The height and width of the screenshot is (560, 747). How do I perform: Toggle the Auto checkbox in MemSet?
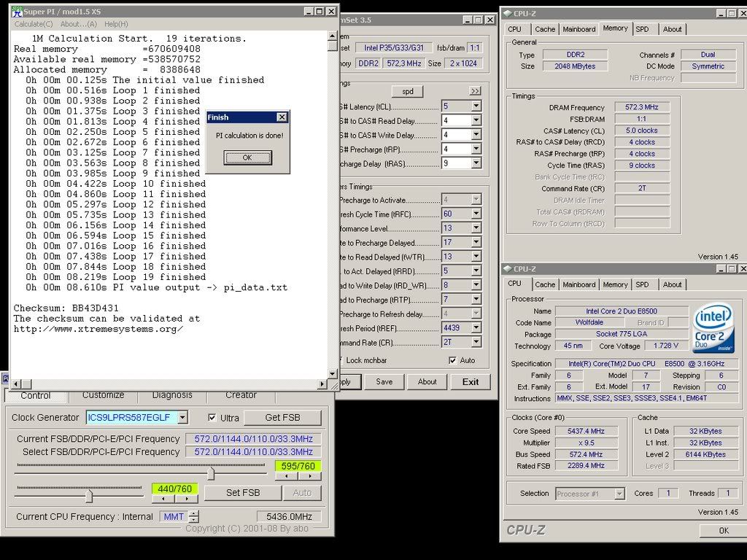tap(452, 360)
